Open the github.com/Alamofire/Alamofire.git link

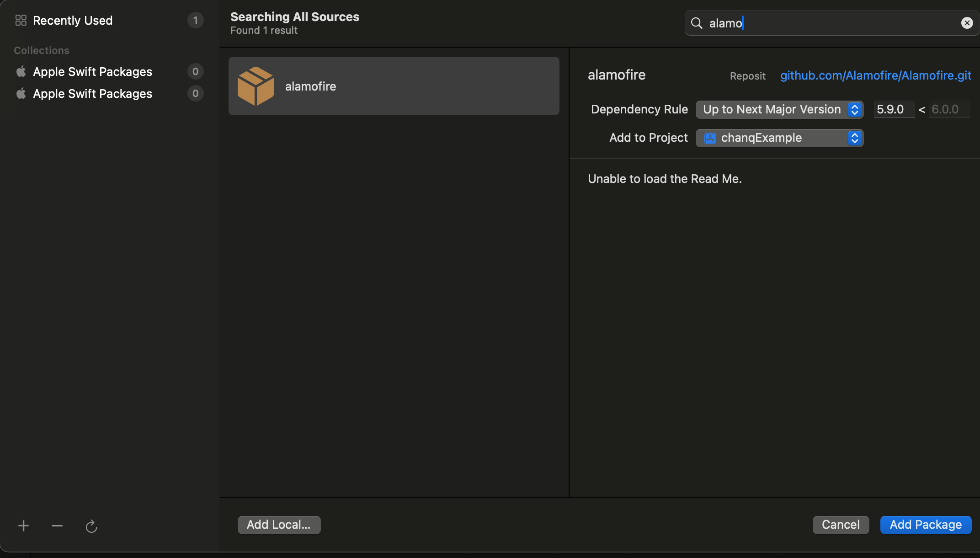point(875,75)
